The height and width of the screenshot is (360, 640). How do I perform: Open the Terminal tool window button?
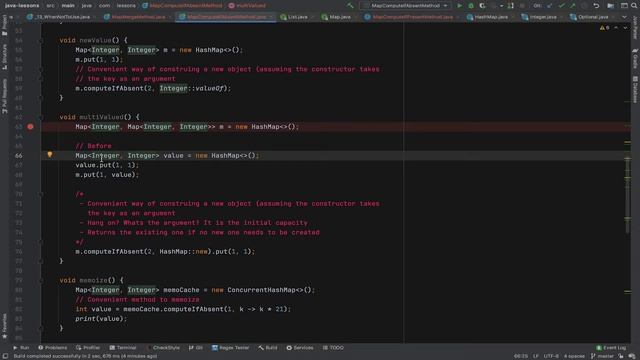click(123, 348)
